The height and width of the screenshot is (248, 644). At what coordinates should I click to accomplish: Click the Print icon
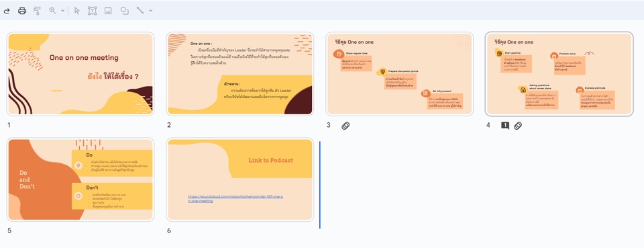point(22,11)
